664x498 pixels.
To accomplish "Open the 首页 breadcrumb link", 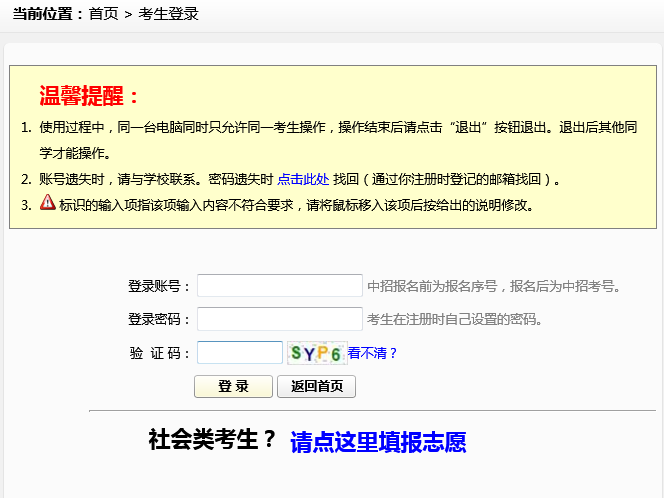I will tap(103, 14).
